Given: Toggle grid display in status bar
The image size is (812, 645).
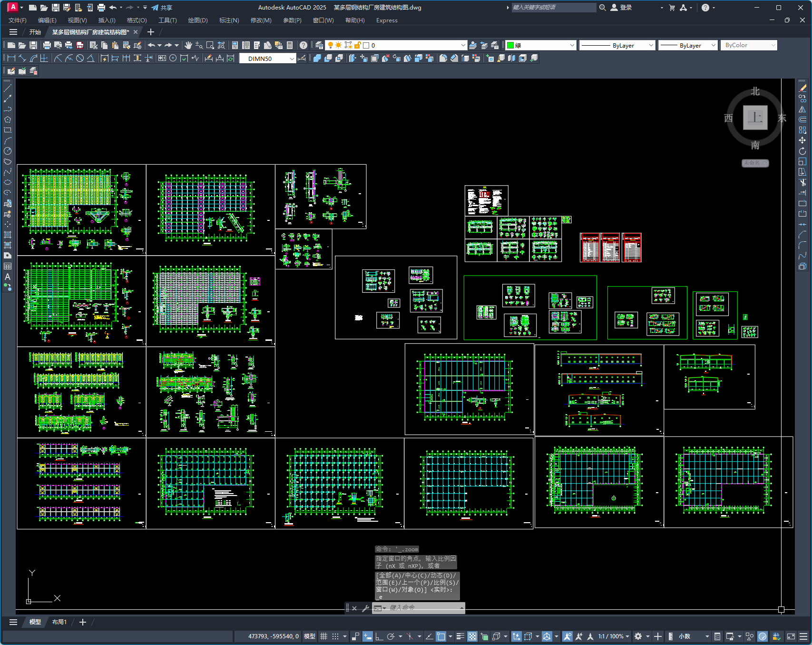Looking at the screenshot, I should 323,636.
